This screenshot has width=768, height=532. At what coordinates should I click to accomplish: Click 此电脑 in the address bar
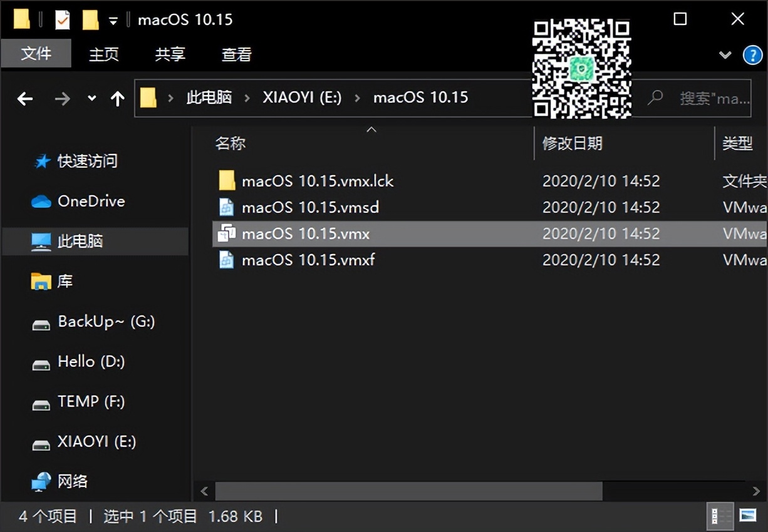[x=209, y=98]
